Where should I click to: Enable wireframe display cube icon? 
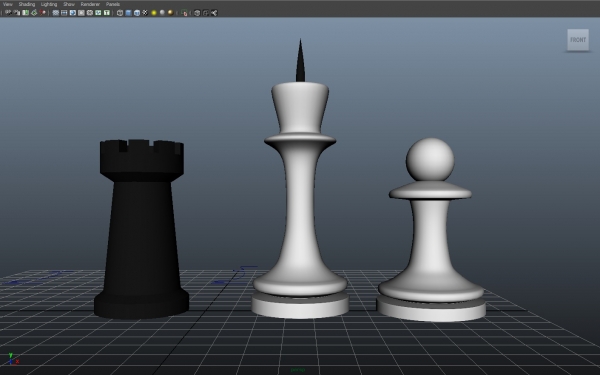coord(120,13)
